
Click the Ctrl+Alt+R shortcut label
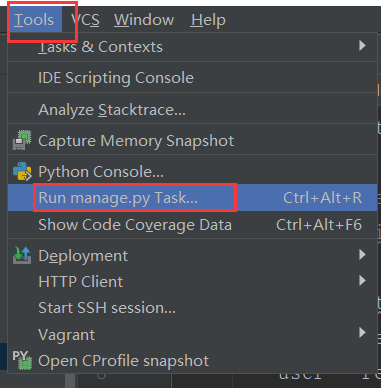click(x=322, y=198)
